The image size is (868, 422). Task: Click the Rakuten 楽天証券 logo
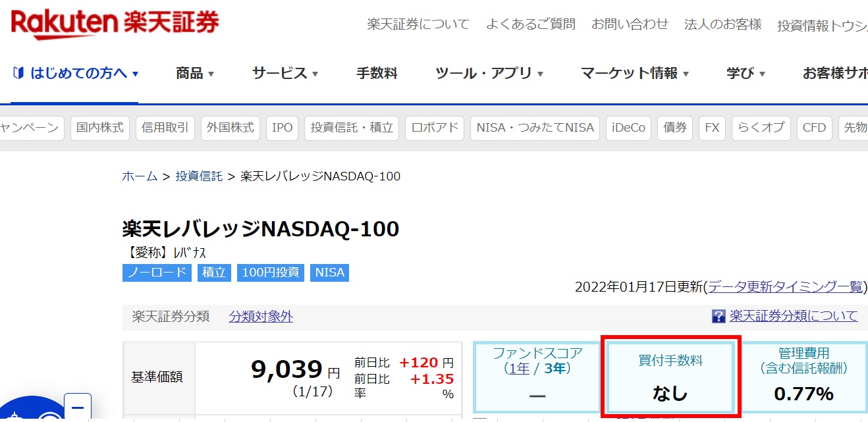coord(115,23)
